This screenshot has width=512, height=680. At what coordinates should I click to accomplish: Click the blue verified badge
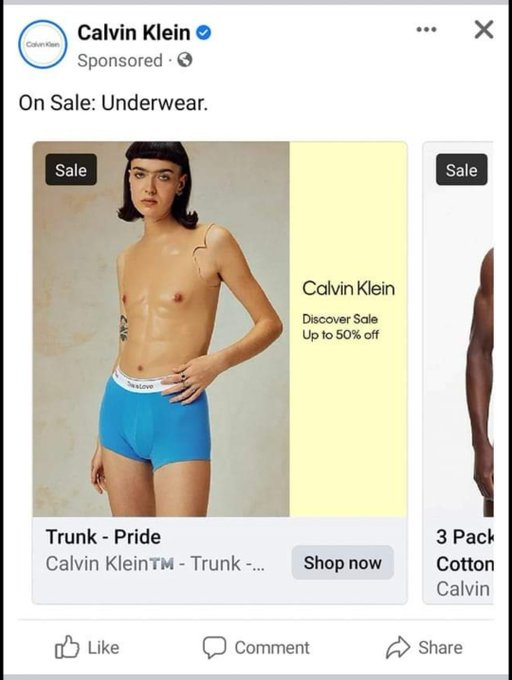click(x=204, y=33)
